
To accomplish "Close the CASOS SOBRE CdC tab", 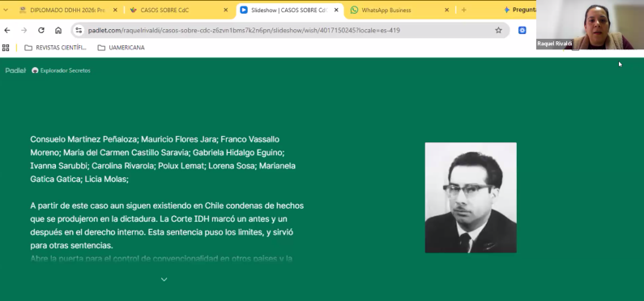I will click(225, 11).
